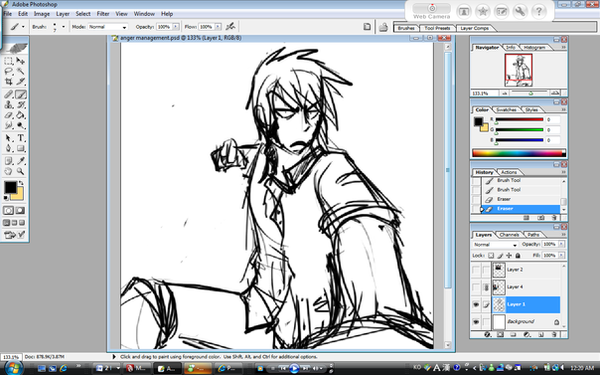Toggle lock position in Layers panel
The width and height of the screenshot is (600, 375).
(x=509, y=255)
